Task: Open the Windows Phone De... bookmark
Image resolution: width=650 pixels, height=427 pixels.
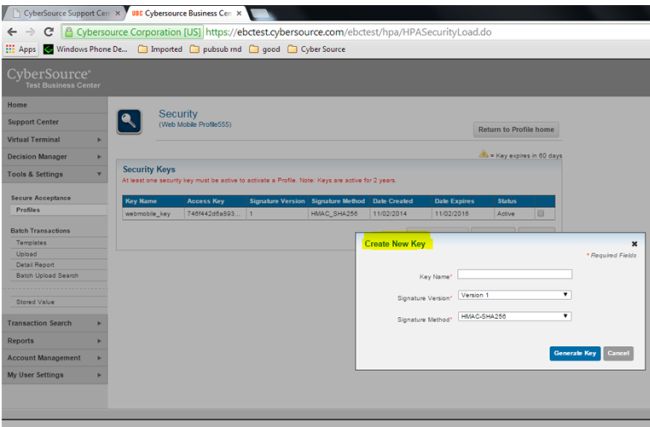Action: coord(85,49)
